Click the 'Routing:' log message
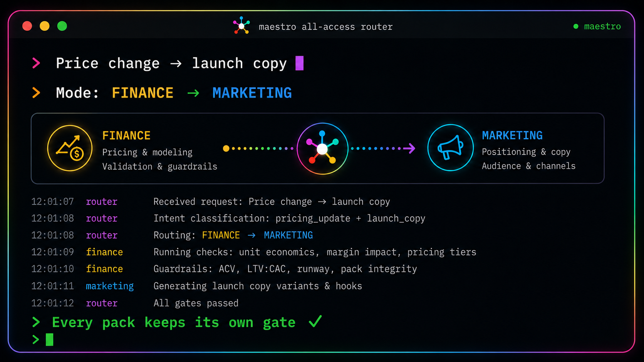This screenshot has height=362, width=644. click(233, 235)
